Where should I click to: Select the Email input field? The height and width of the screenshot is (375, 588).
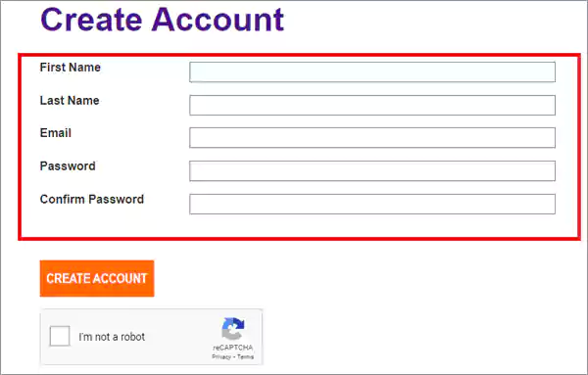372,137
